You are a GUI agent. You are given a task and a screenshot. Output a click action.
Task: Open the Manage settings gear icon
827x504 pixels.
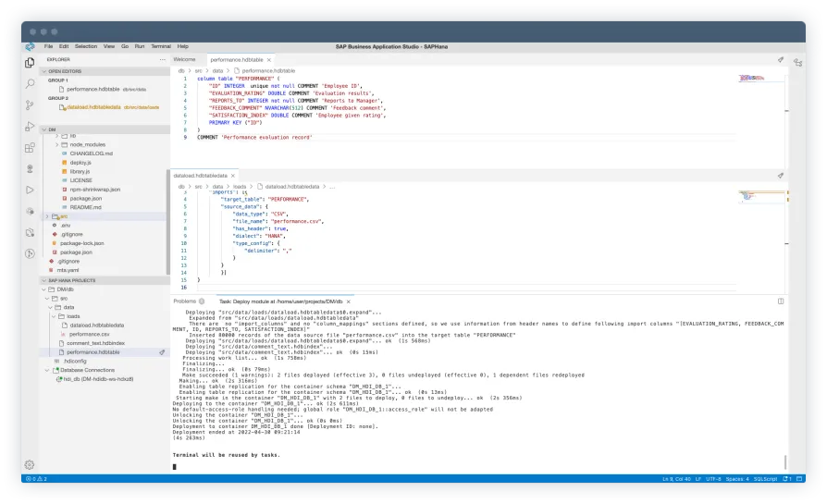tap(30, 464)
